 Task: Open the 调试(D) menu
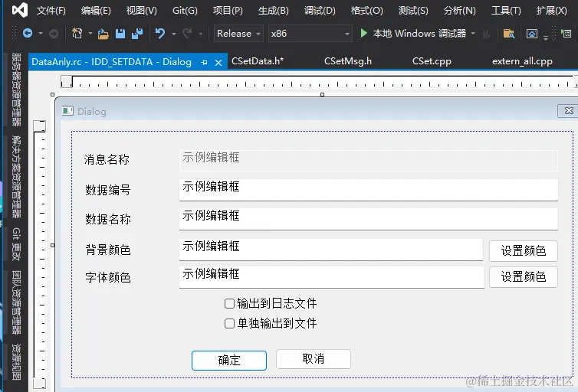(320, 10)
